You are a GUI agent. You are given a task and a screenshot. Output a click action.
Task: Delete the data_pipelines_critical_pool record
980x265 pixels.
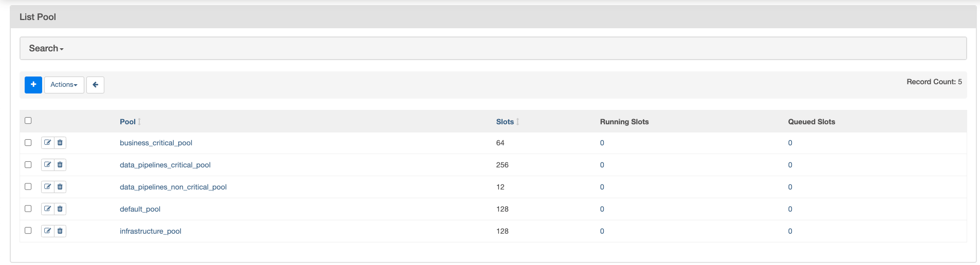click(60, 165)
